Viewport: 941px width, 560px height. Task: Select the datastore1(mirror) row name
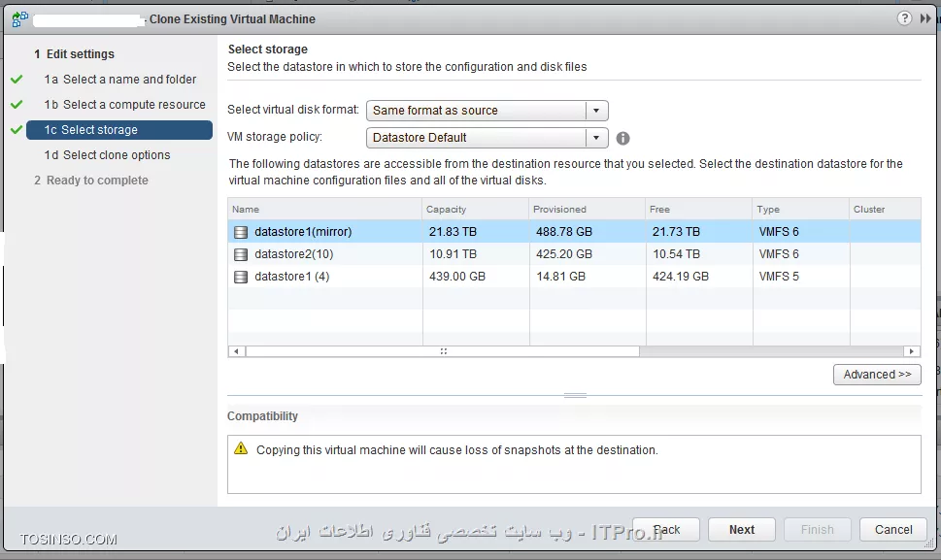coord(303,232)
